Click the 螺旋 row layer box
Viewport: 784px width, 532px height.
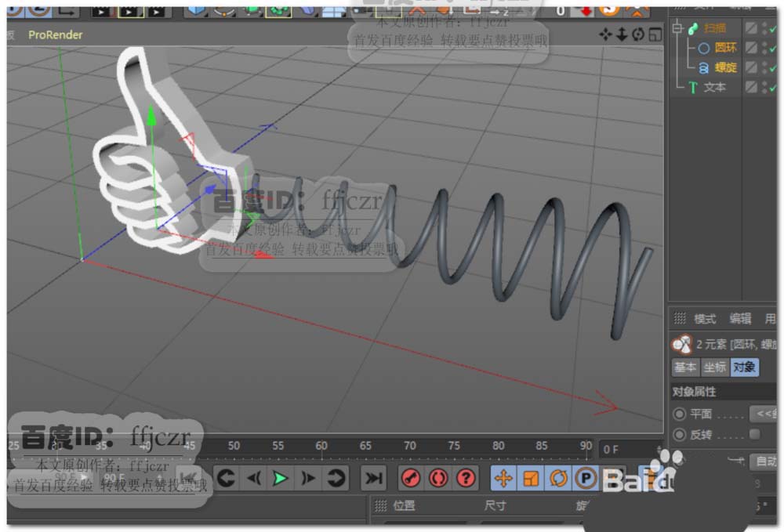pos(751,67)
